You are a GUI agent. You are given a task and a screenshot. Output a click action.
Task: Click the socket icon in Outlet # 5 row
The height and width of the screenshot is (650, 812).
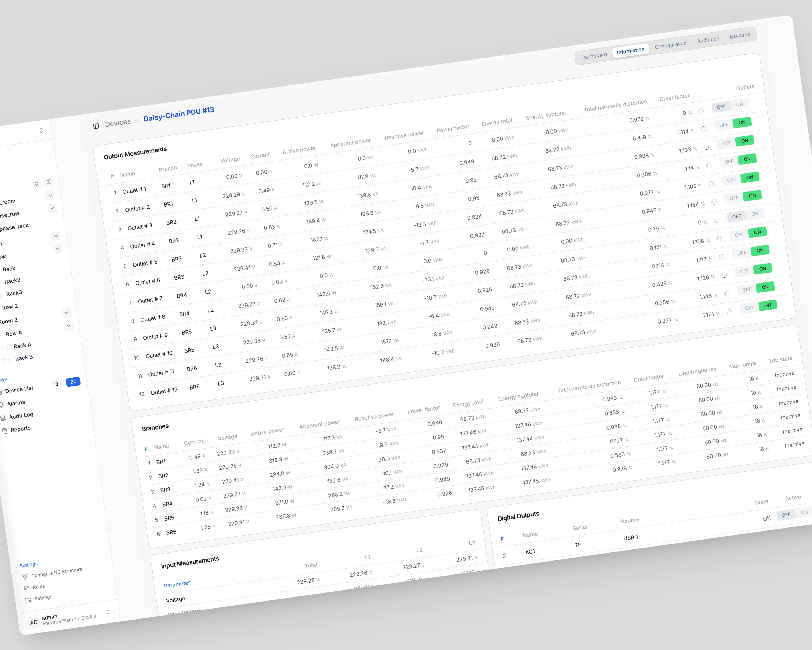pyautogui.click(x=711, y=184)
